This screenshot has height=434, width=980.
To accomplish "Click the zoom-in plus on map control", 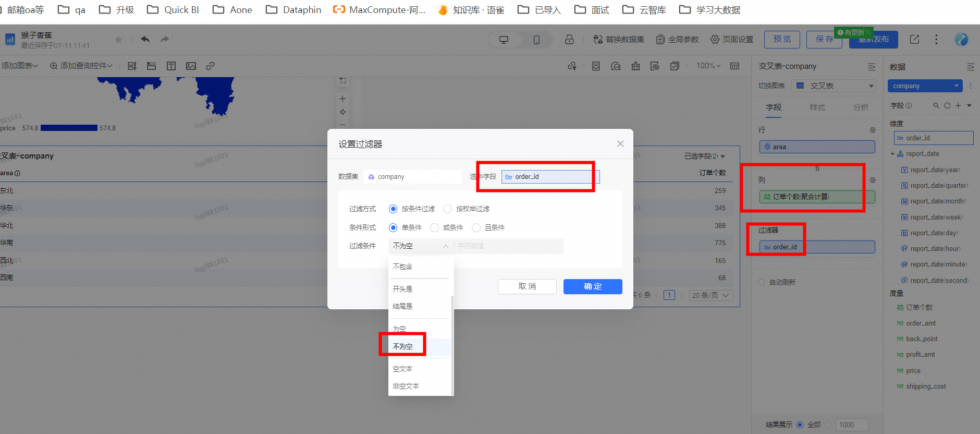I will [342, 99].
